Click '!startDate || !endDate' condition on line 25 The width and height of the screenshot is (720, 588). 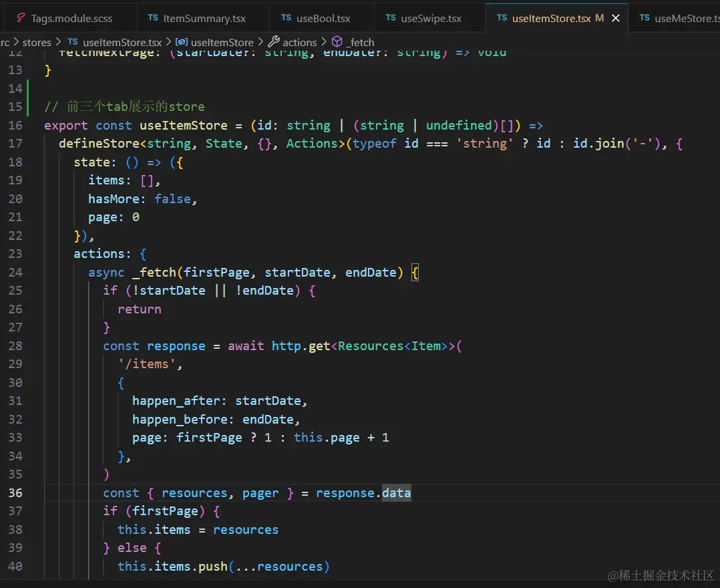tap(213, 291)
